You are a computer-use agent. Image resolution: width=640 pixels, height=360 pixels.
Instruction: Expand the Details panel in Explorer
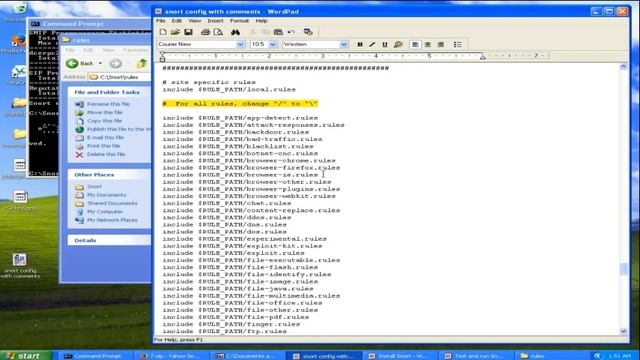109,240
